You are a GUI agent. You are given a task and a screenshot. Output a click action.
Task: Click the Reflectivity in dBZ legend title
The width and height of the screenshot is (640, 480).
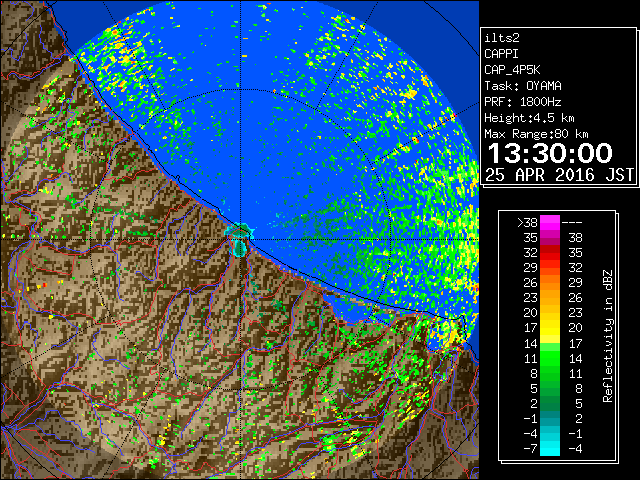[x=608, y=336]
